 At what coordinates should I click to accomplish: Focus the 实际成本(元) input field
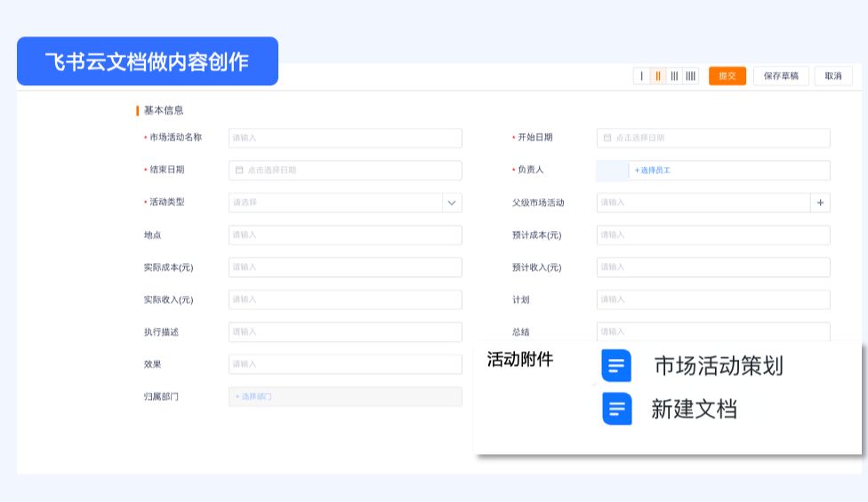(345, 267)
